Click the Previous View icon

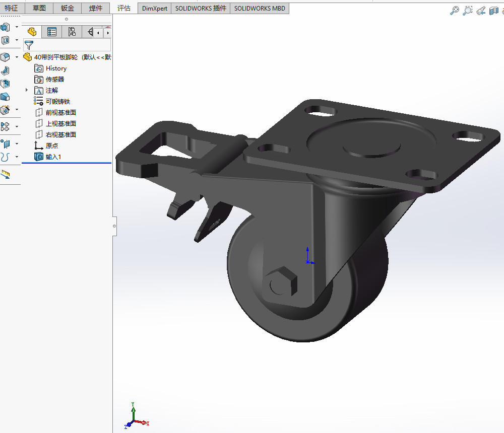481,11
